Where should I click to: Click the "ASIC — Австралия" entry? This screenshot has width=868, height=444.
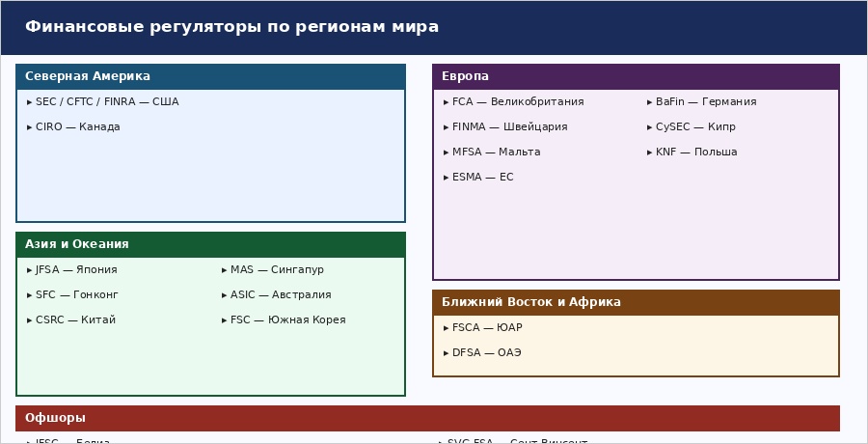(276, 295)
